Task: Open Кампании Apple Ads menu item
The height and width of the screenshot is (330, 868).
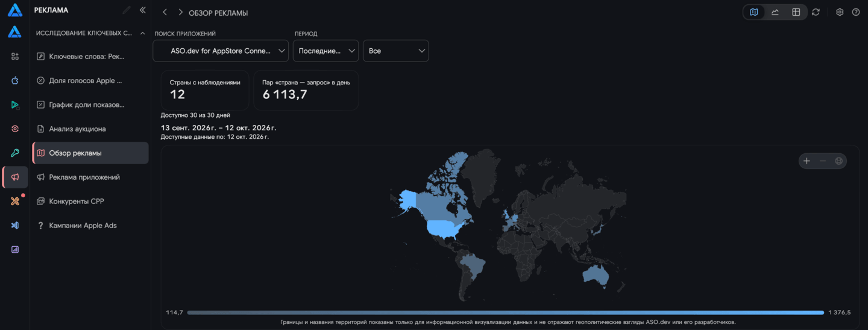Action: (x=90, y=225)
